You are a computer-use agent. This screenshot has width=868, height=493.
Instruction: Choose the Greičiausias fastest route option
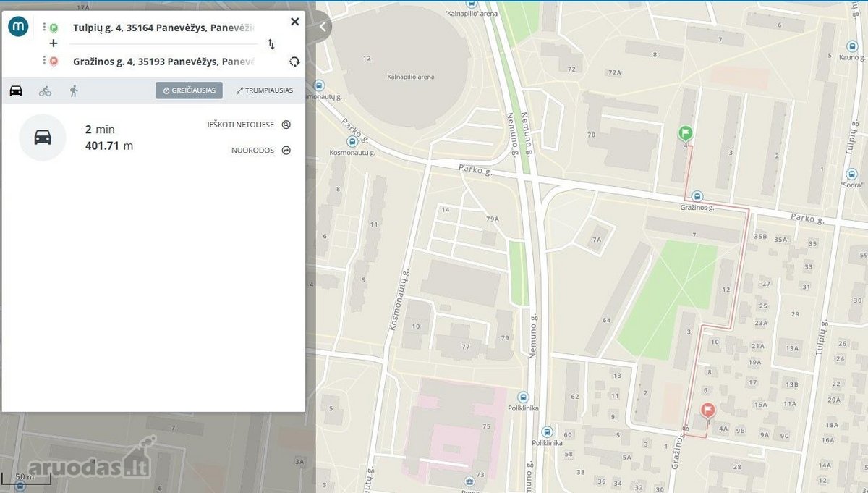coord(189,90)
